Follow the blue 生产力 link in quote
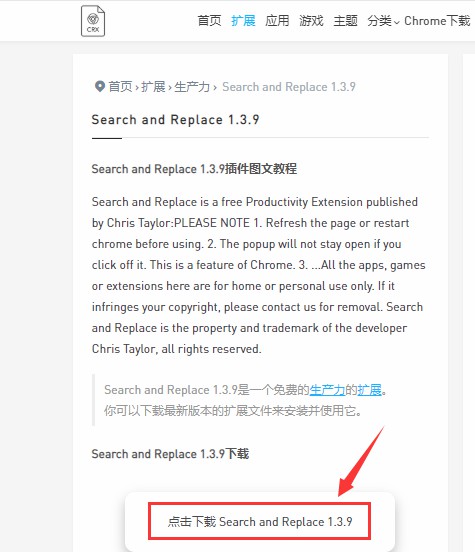The height and width of the screenshot is (552, 475). [327, 390]
